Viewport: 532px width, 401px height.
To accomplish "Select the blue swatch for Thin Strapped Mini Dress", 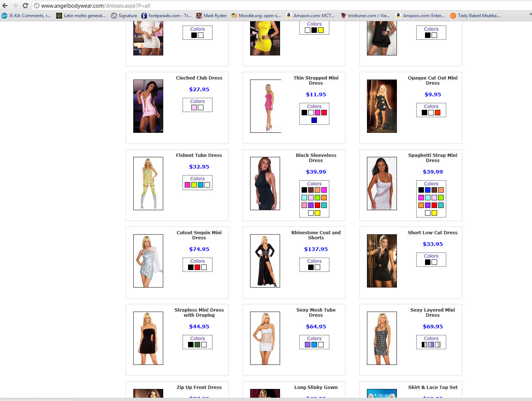I will tap(314, 120).
